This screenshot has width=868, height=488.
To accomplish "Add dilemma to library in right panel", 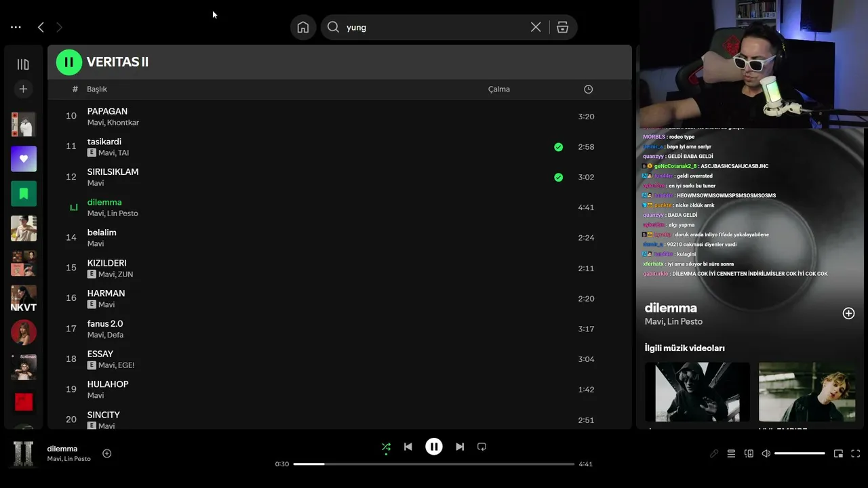I will point(848,313).
